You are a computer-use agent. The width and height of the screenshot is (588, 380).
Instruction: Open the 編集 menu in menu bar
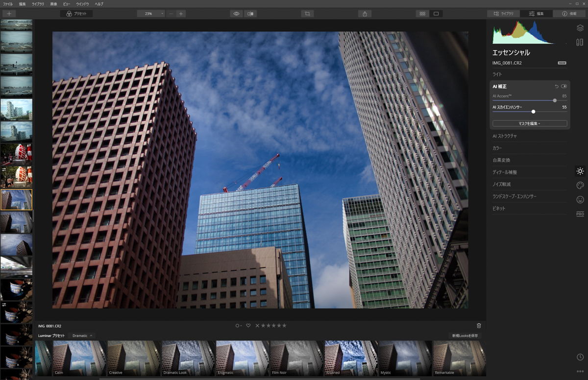point(23,4)
